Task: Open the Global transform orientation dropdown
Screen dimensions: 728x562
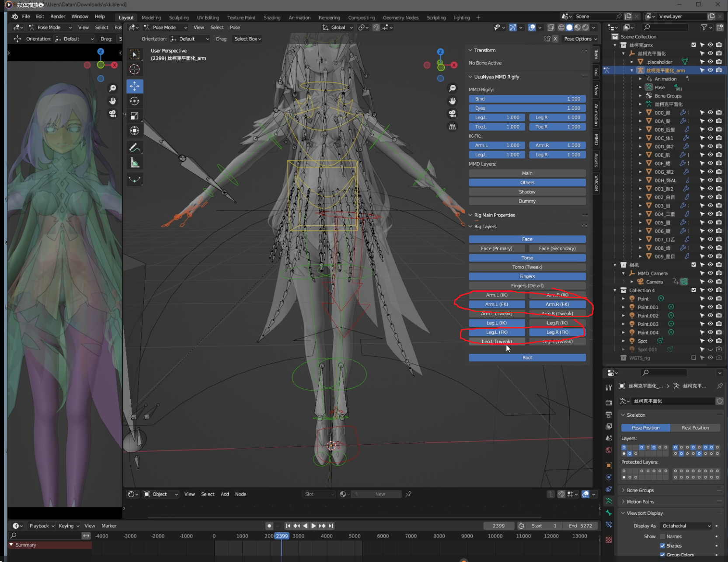Action: pyautogui.click(x=338, y=27)
